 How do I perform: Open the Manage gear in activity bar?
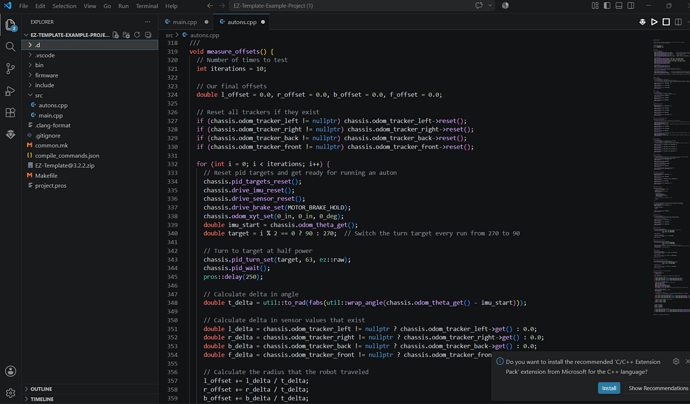[x=10, y=393]
